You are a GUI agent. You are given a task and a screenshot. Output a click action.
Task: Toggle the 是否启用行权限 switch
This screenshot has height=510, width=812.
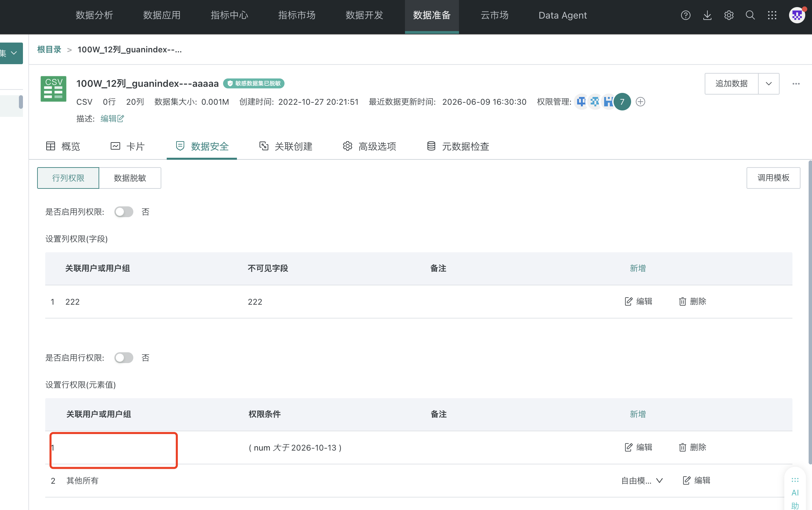pyautogui.click(x=124, y=358)
